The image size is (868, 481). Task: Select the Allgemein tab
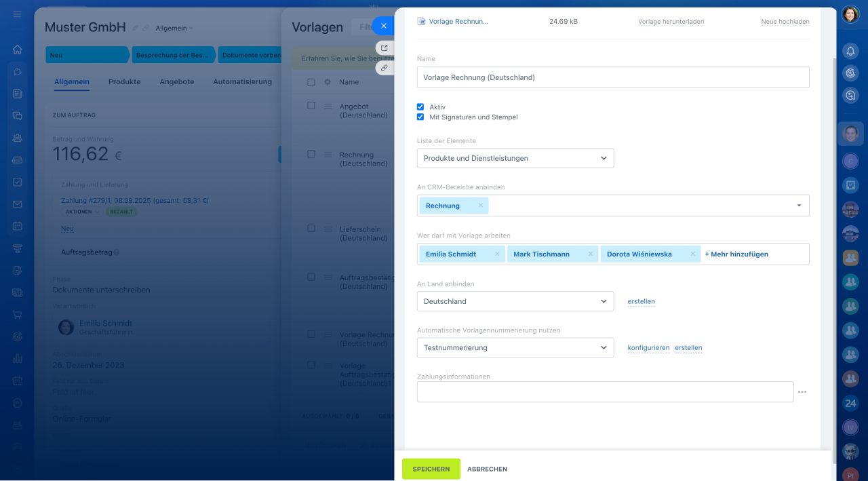coord(72,81)
